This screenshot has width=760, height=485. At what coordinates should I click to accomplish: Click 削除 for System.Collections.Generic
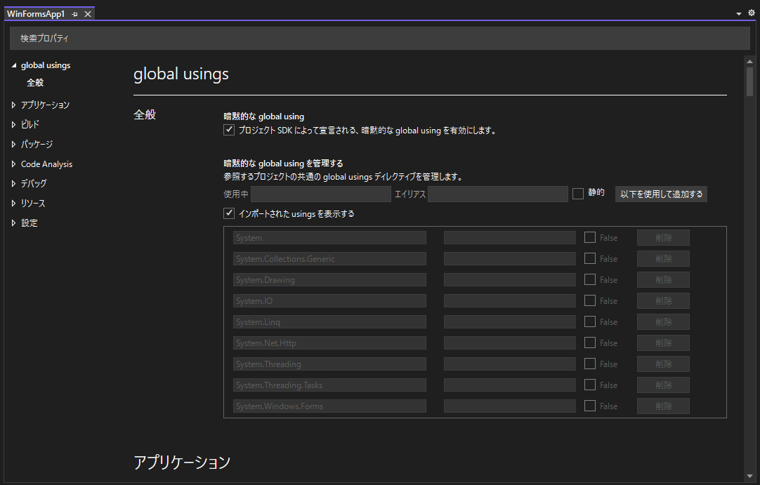(x=664, y=259)
